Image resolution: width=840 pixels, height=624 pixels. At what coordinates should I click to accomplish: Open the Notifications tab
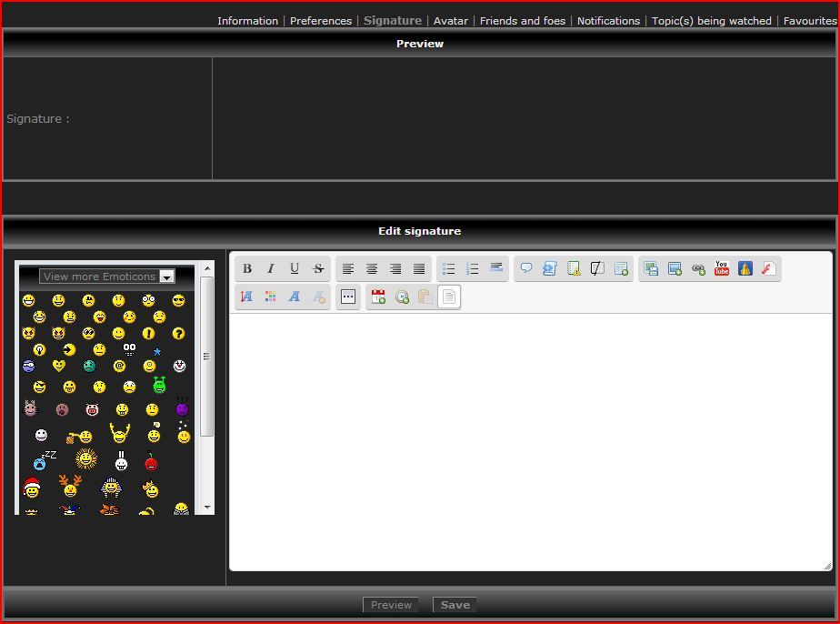click(x=608, y=21)
